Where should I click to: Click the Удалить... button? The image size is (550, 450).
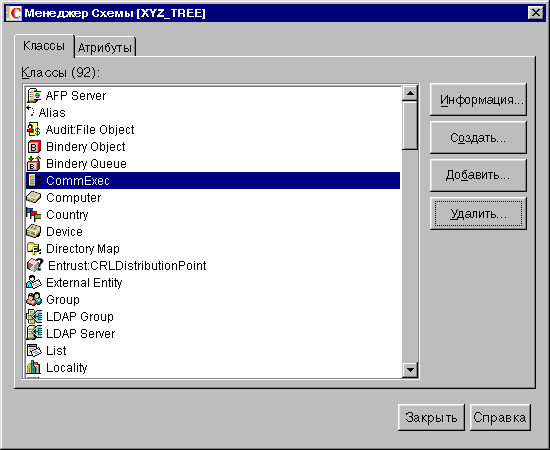point(478,213)
